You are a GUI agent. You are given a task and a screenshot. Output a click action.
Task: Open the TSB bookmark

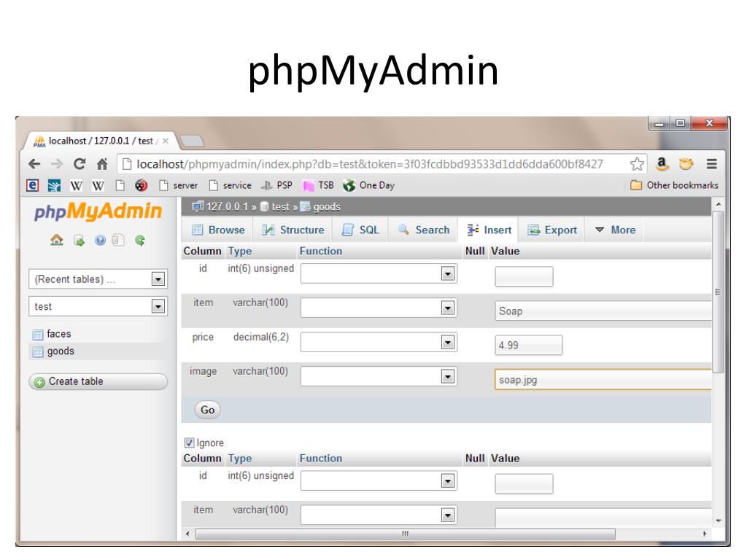pyautogui.click(x=318, y=185)
